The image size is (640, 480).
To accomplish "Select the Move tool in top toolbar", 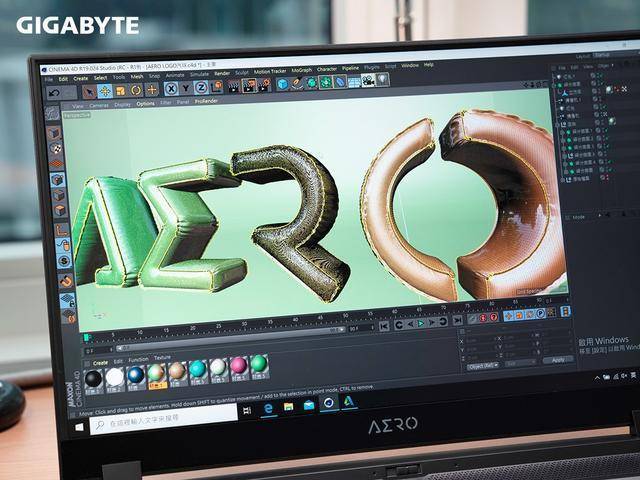I will (105, 91).
